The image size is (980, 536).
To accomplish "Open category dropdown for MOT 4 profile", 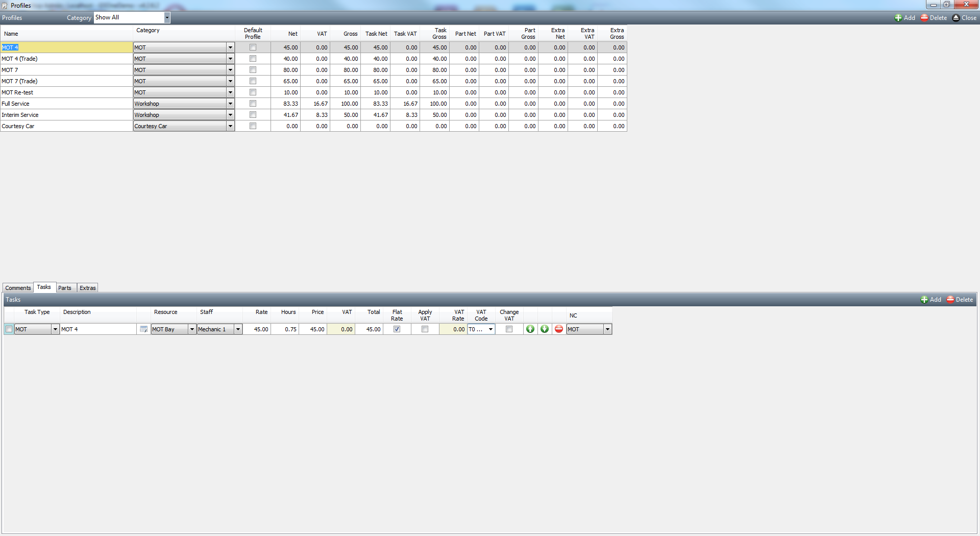I will click(230, 47).
